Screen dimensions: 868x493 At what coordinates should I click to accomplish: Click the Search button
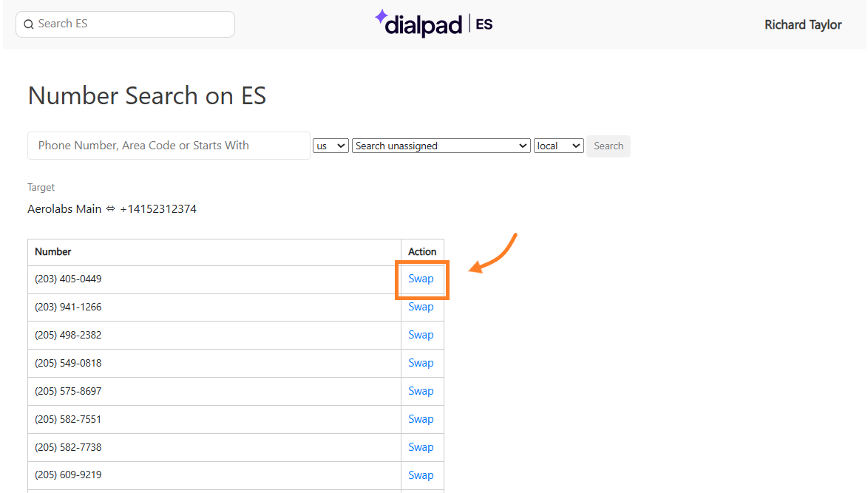click(x=608, y=146)
